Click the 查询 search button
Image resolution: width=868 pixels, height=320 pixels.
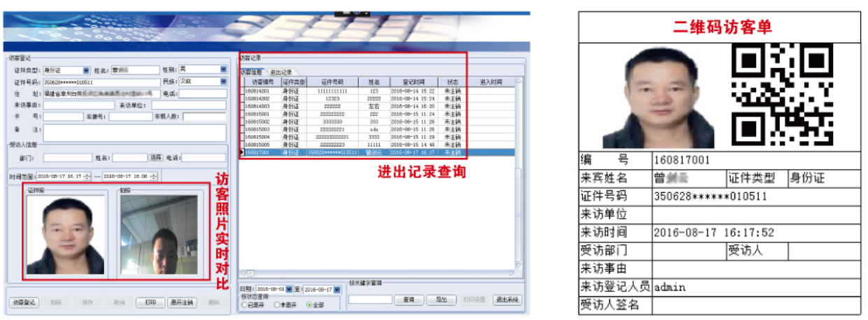408,299
